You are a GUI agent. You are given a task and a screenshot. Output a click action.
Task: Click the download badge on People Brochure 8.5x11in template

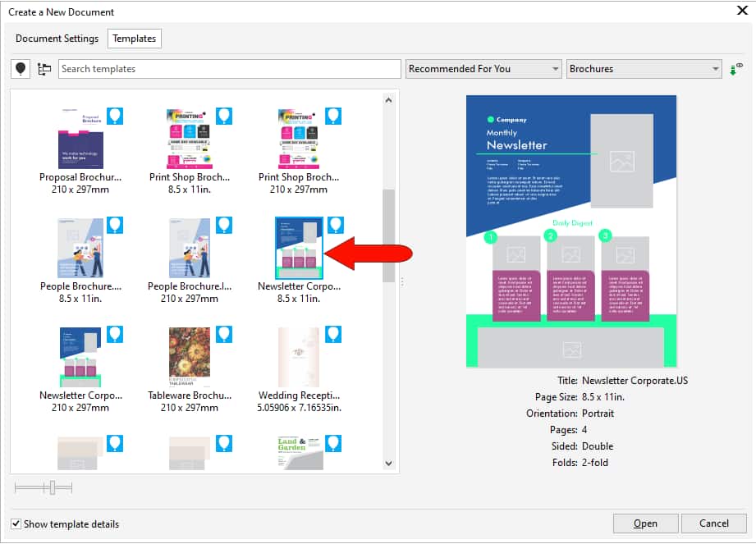[114, 225]
